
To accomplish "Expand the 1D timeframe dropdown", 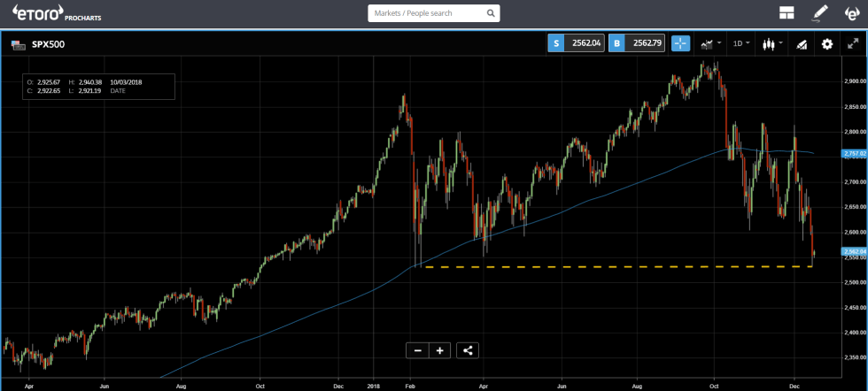I will point(740,43).
